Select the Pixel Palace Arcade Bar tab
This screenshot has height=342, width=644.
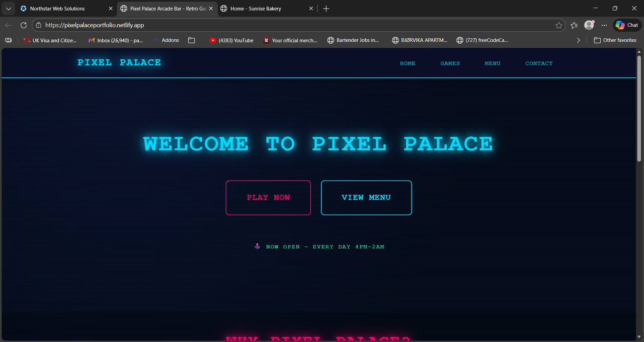167,9
